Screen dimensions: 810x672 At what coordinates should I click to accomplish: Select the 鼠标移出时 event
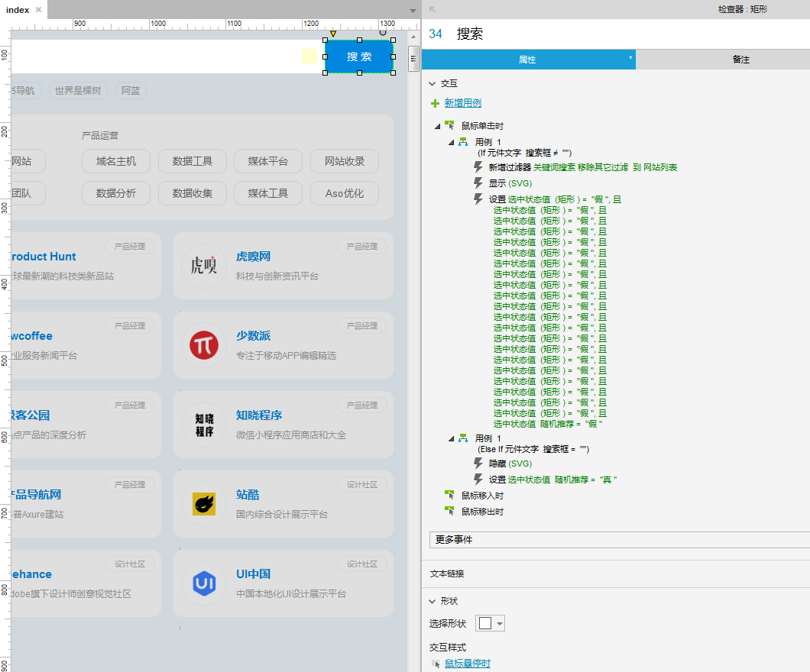pos(482,512)
